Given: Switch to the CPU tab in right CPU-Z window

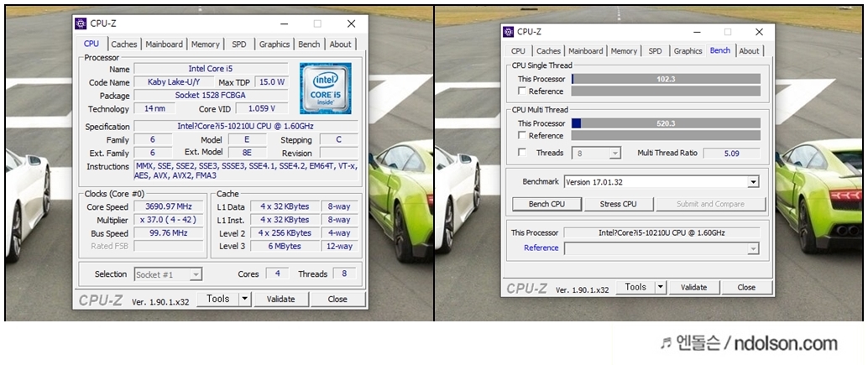Looking at the screenshot, I should [518, 51].
